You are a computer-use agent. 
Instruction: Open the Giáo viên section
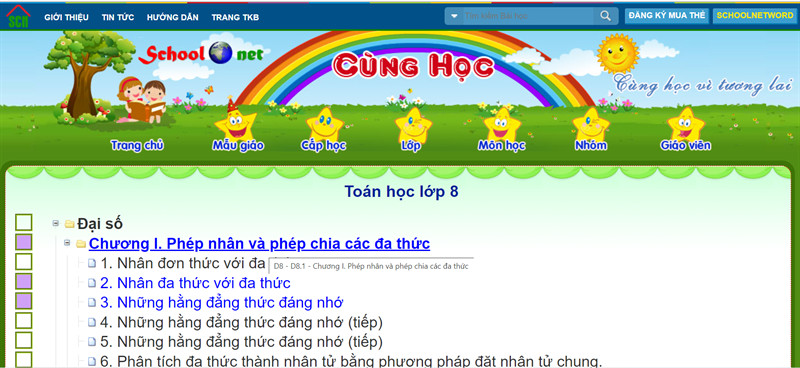(686, 146)
